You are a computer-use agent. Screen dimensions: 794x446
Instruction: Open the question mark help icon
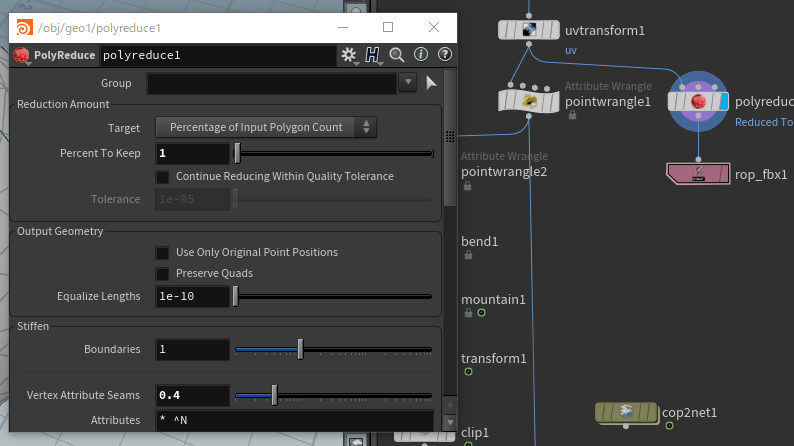coord(445,54)
